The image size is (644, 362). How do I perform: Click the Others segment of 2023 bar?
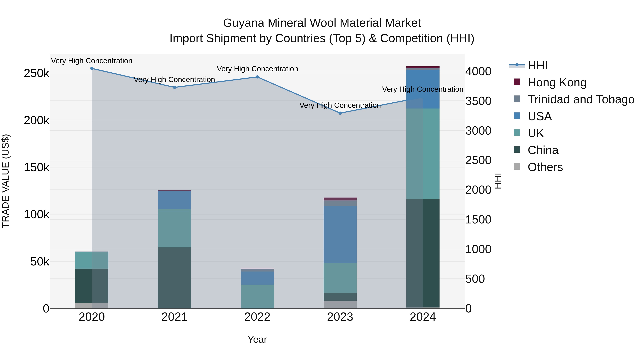340,305
